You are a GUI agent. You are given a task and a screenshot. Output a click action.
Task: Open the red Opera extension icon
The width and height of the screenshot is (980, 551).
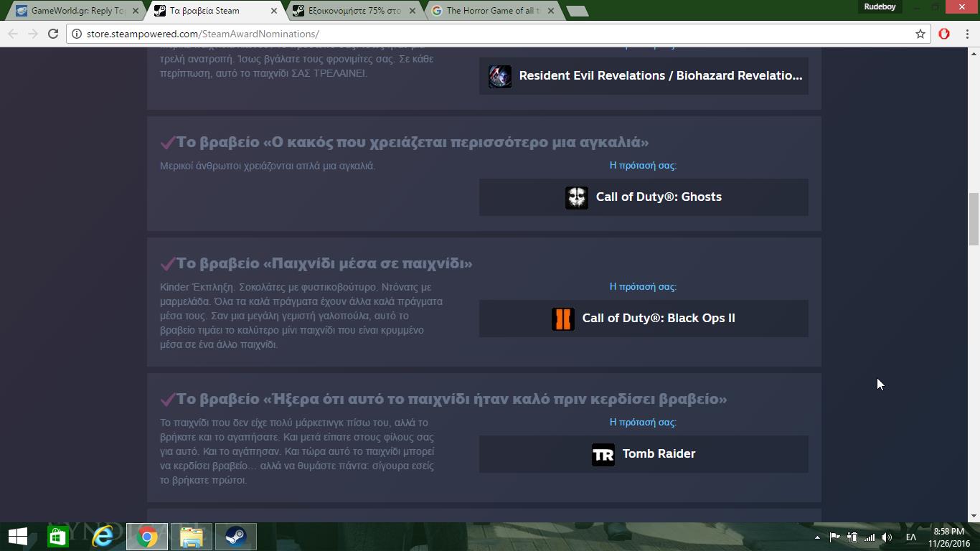(944, 34)
